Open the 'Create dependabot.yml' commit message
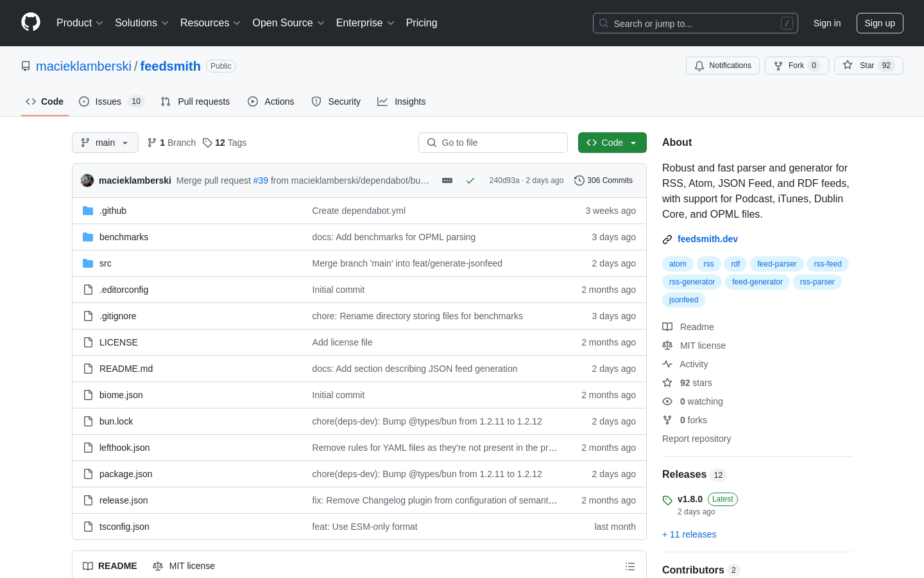This screenshot has height=578, width=924. click(359, 211)
